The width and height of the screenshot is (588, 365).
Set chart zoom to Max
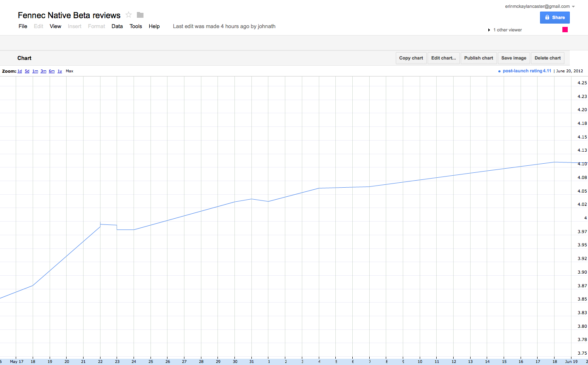(69, 71)
